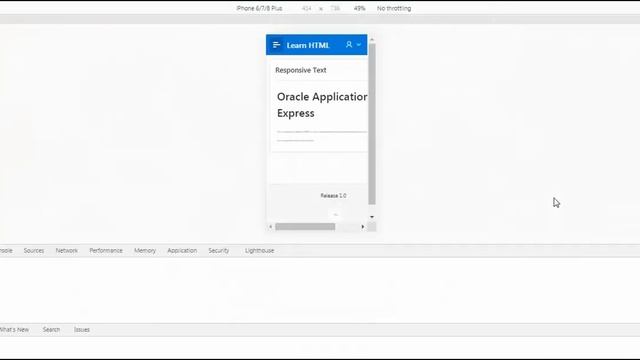Click the vertical scrollbar down arrow
The image size is (640, 360).
(x=372, y=217)
